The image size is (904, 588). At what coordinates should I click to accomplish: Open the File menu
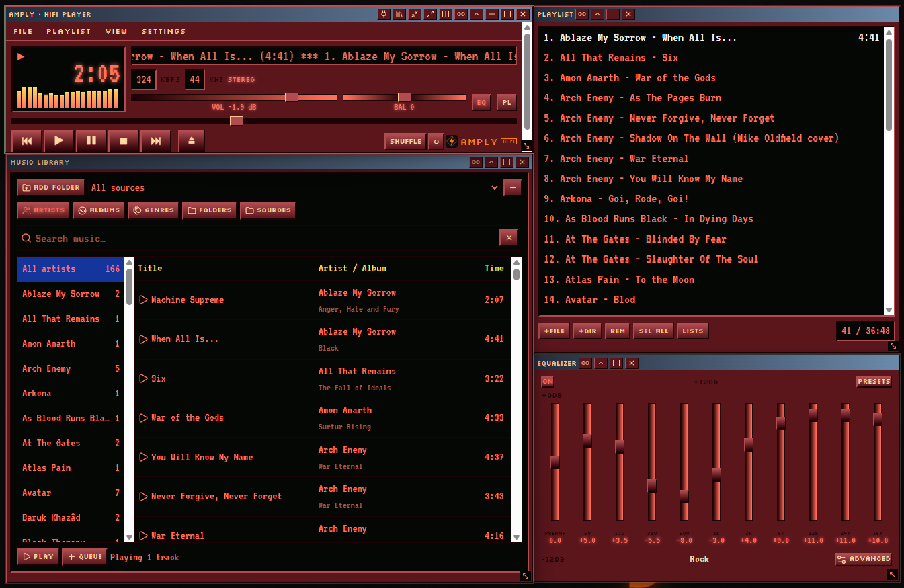click(23, 31)
